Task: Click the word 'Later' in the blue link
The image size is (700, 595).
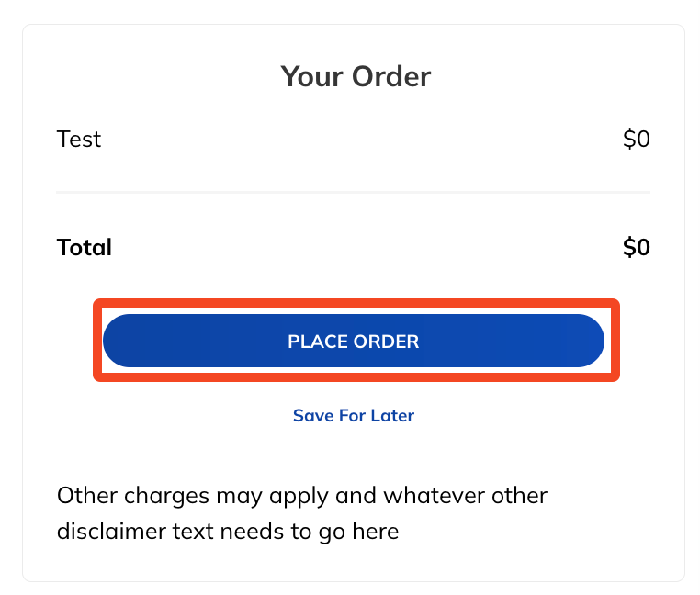Action: (392, 415)
